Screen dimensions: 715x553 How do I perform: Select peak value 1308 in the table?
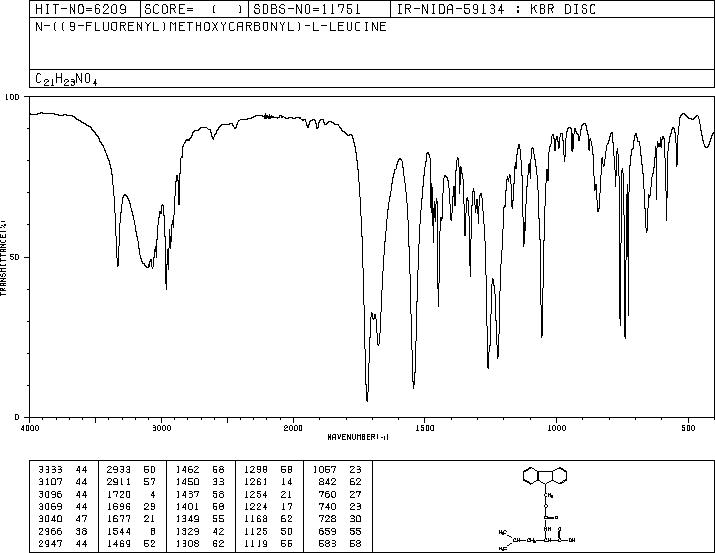(x=187, y=544)
